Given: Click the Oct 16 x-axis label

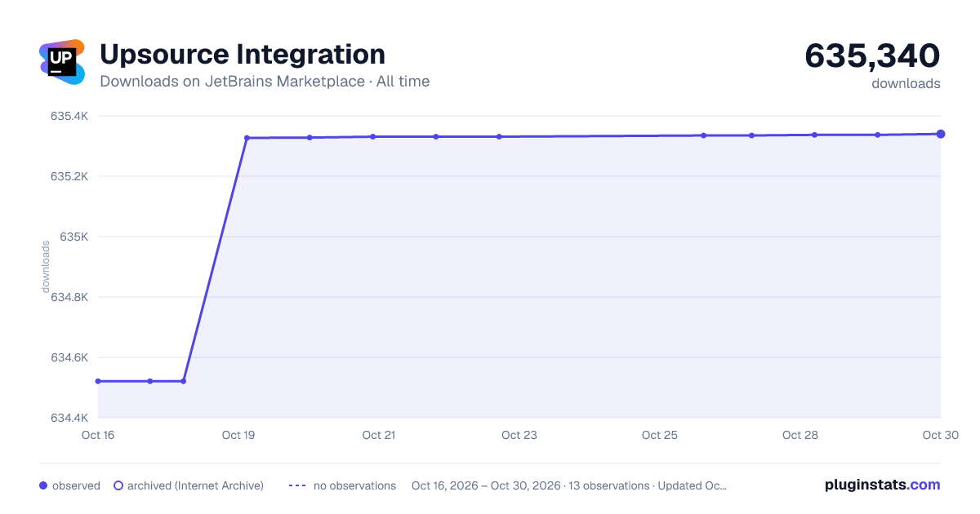Looking at the screenshot, I should [x=98, y=435].
